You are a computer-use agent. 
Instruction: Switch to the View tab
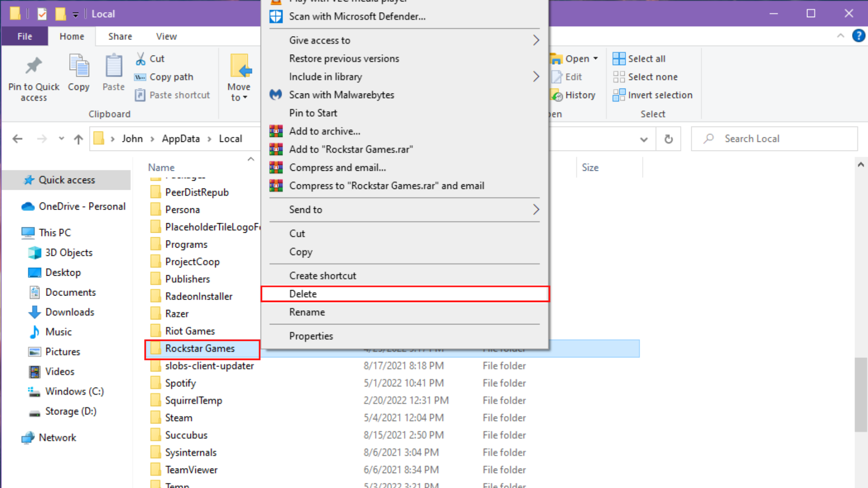[x=166, y=36]
